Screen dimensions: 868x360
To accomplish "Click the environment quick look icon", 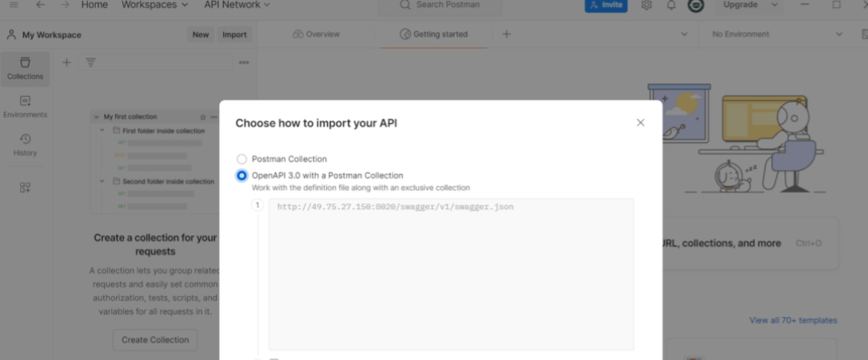I will pos(864,34).
